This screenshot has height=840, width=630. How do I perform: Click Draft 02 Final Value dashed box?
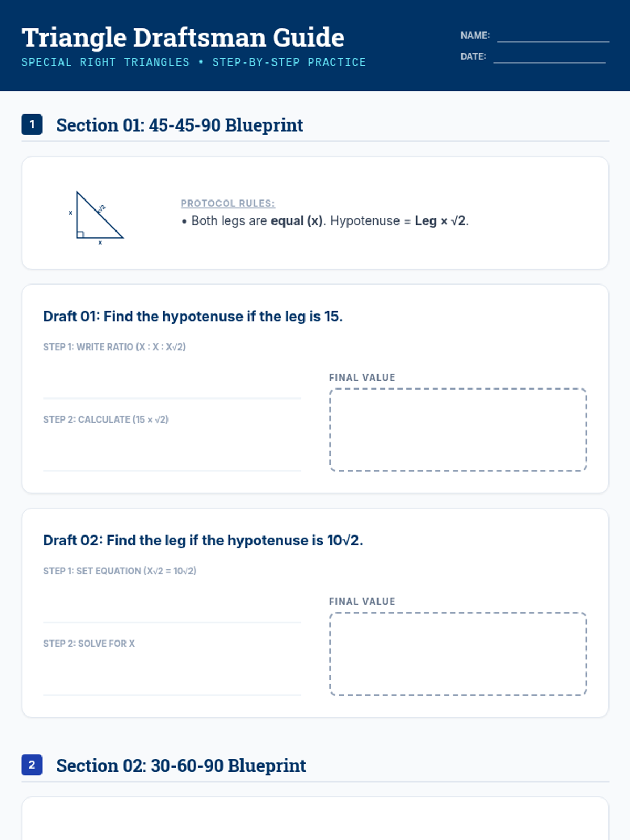coord(458,654)
